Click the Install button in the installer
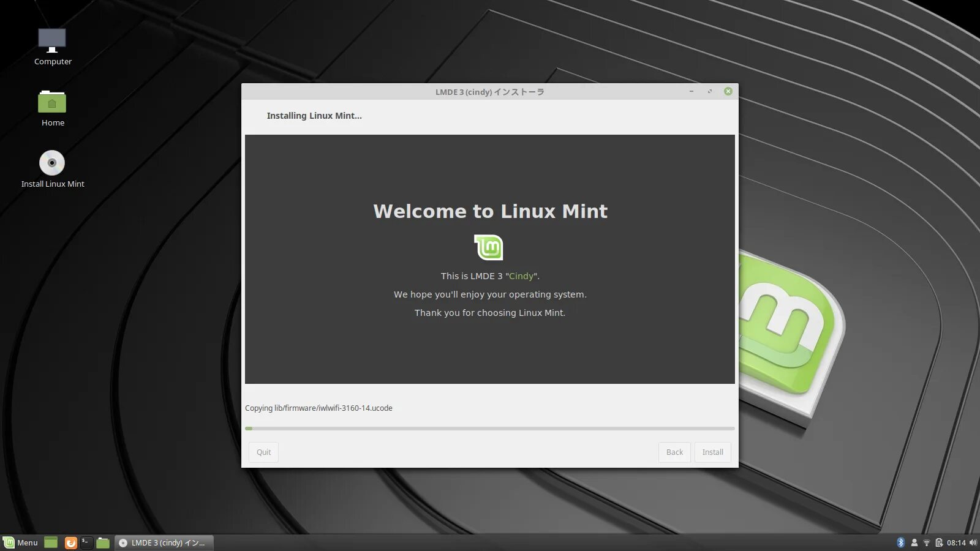This screenshot has height=551, width=980. click(712, 452)
